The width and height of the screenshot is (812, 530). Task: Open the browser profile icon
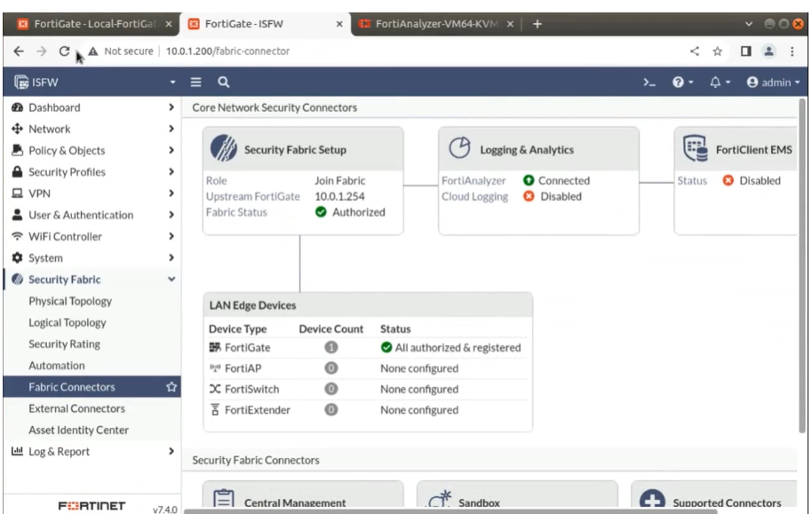pyautogui.click(x=769, y=51)
